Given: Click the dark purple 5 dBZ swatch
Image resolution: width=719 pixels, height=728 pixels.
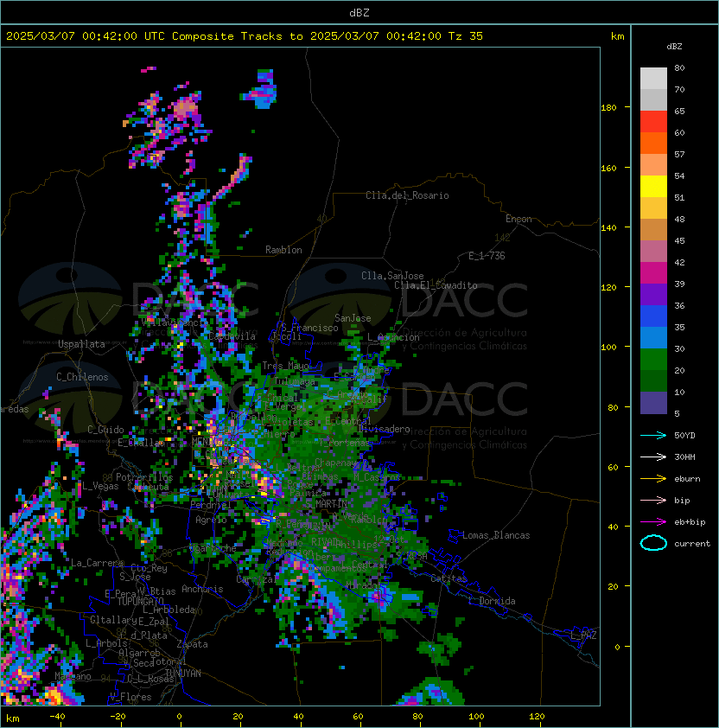Looking at the screenshot, I should pos(653,403).
